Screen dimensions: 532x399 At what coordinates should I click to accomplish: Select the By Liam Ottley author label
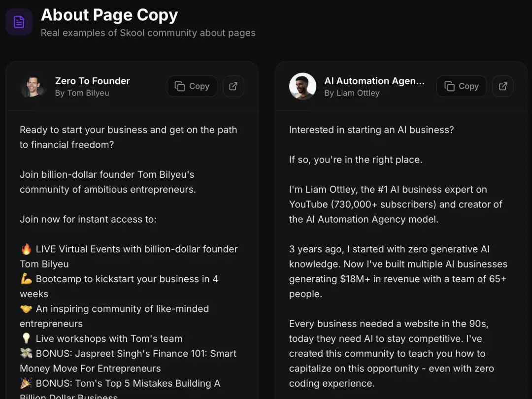click(x=352, y=93)
